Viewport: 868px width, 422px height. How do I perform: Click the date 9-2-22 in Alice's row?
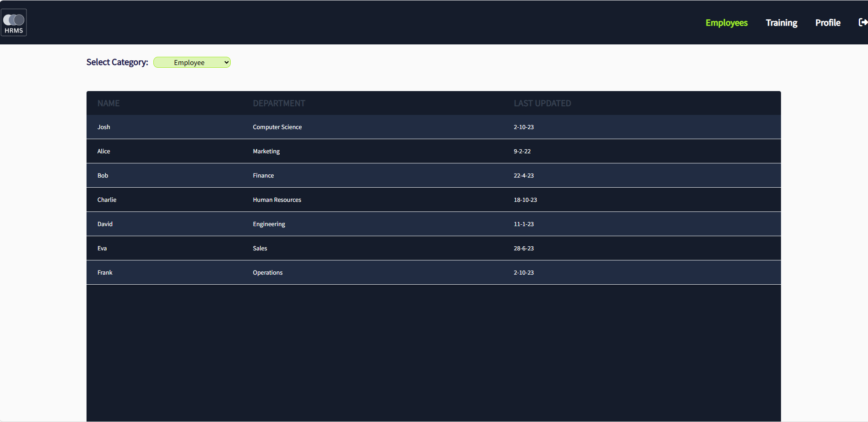(x=522, y=151)
